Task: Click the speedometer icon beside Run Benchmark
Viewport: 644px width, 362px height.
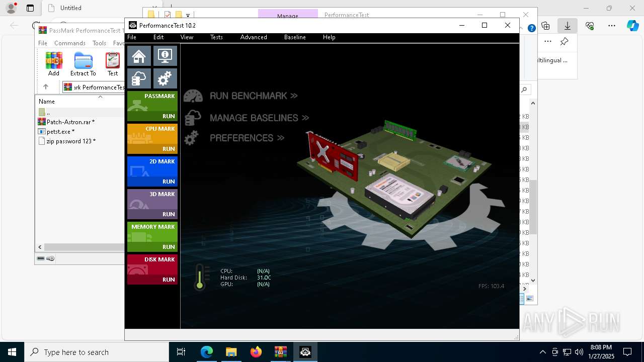Action: click(x=193, y=96)
